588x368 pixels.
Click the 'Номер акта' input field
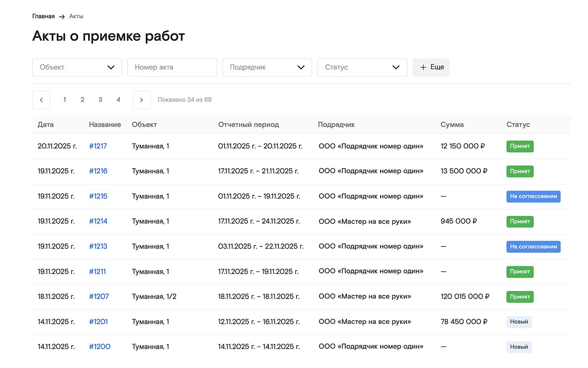(x=172, y=67)
